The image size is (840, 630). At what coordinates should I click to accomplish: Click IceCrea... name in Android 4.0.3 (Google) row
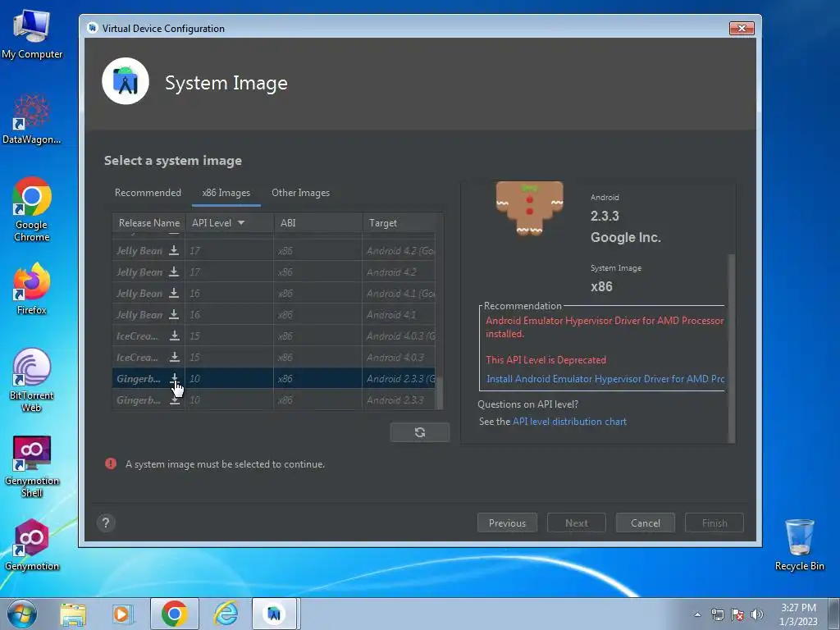pos(137,336)
